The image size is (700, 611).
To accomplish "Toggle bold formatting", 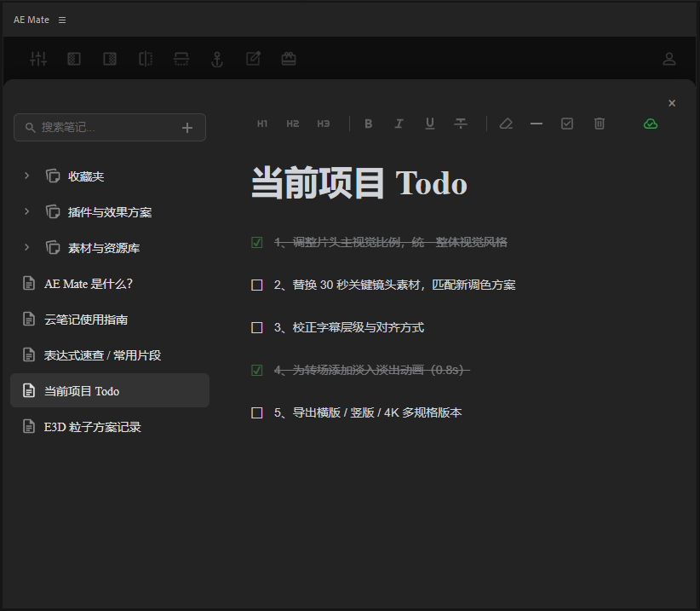I will 368,124.
